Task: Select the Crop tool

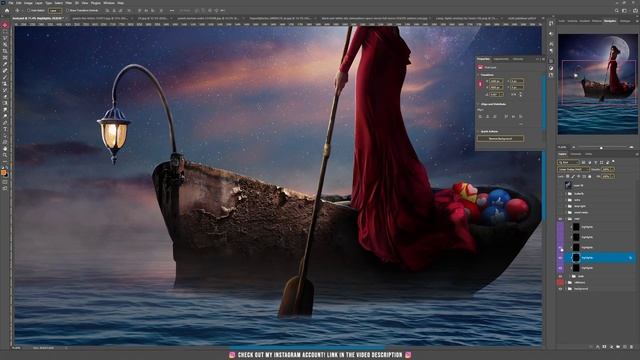Action: tap(5, 52)
